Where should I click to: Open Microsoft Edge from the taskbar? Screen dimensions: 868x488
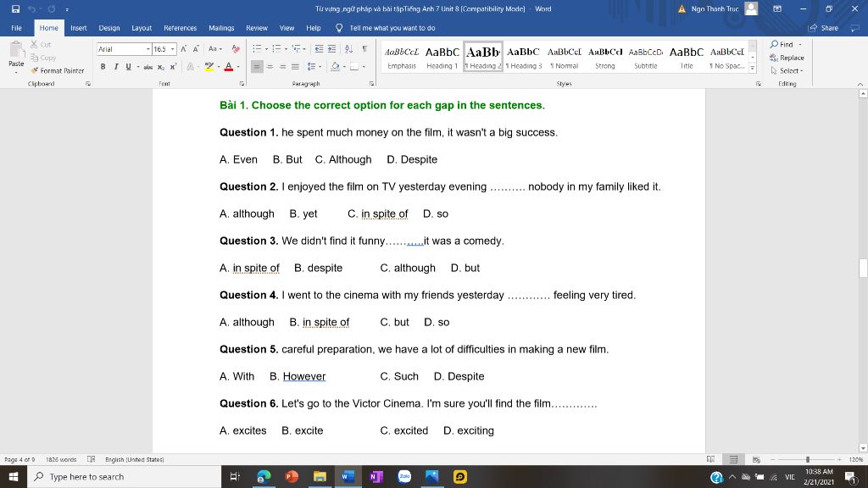264,476
